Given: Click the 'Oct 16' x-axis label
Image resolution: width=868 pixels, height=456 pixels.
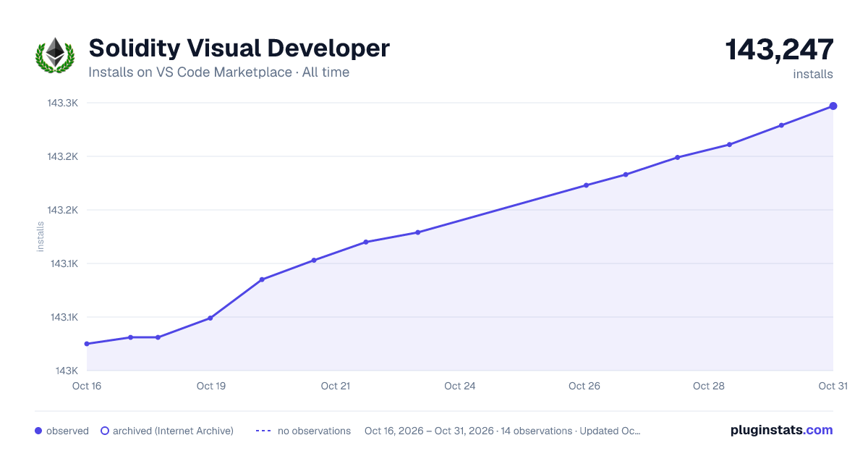Looking at the screenshot, I should tap(87, 386).
